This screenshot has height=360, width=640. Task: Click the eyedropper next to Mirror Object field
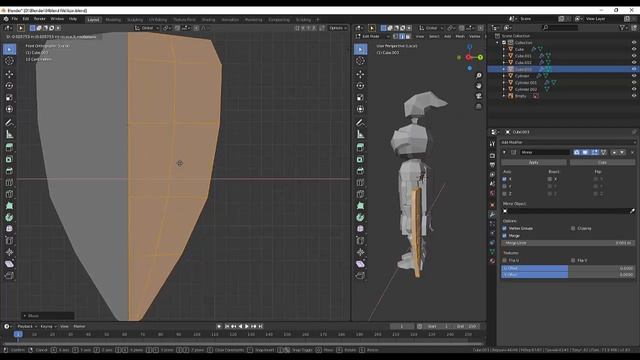point(632,211)
